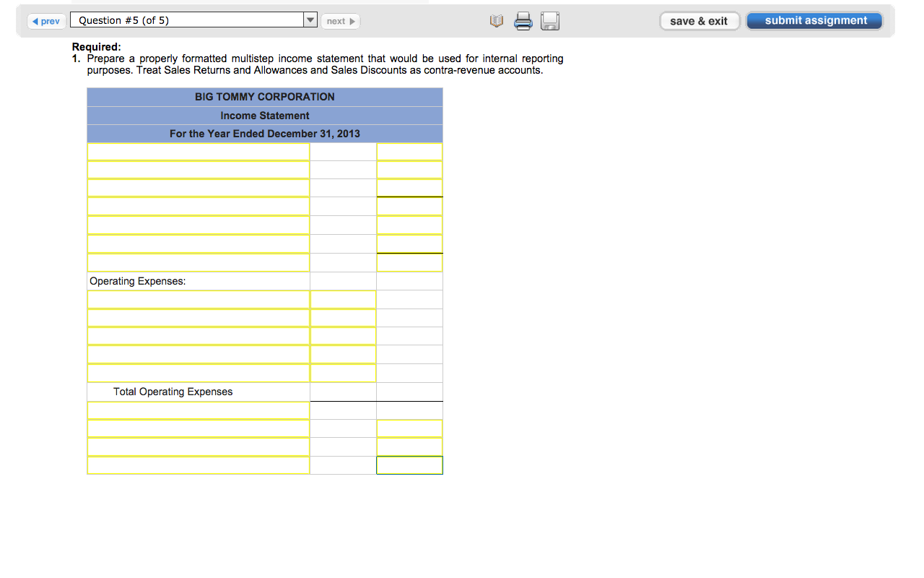Select the sixth account-name field of the statement
The image size is (924, 578).
[199, 244]
